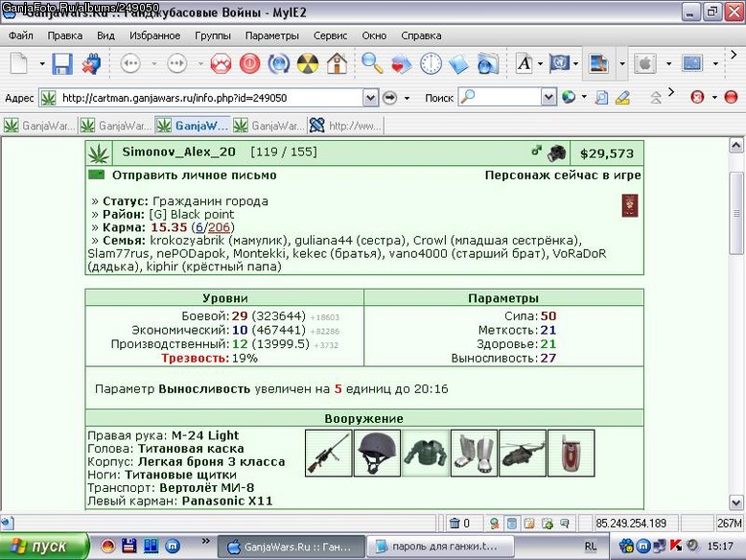The height and width of the screenshot is (560, 746).
Task: Open the Файл menu
Action: 20,35
